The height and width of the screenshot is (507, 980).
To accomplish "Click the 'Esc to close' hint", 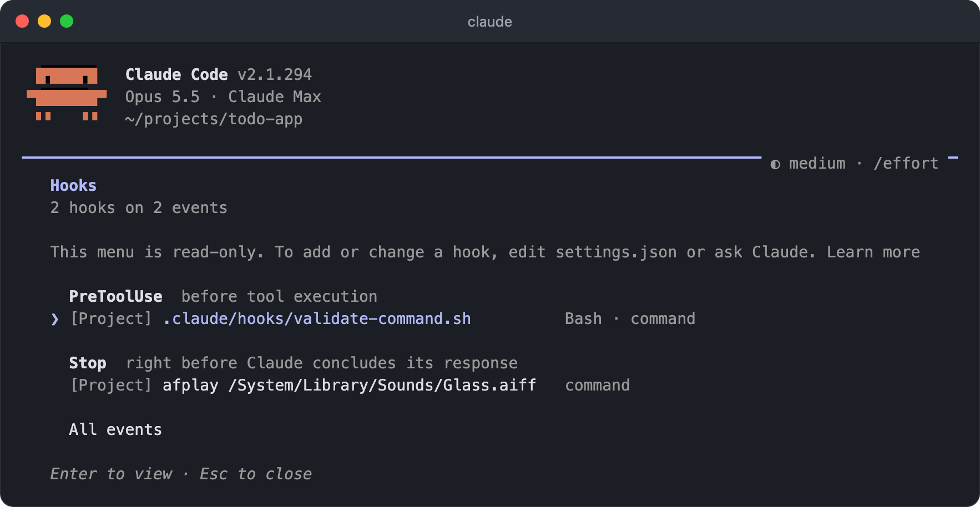I will (x=255, y=474).
